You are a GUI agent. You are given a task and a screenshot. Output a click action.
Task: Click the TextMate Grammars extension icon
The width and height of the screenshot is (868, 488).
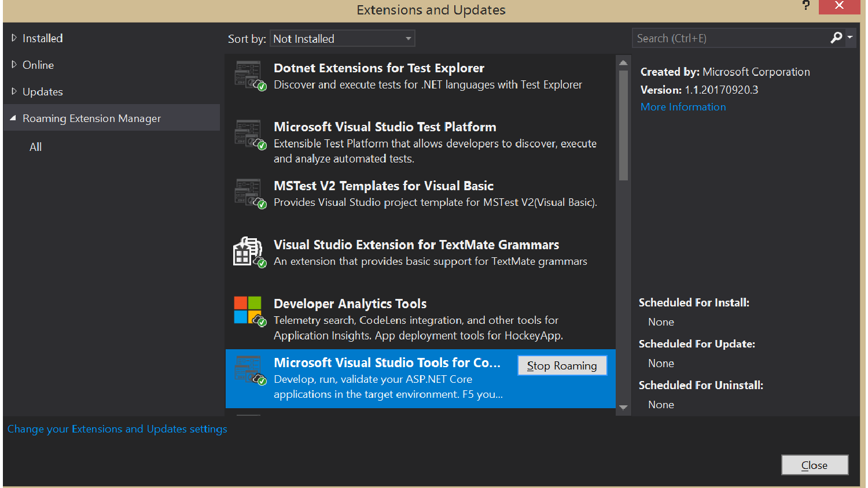pos(250,252)
